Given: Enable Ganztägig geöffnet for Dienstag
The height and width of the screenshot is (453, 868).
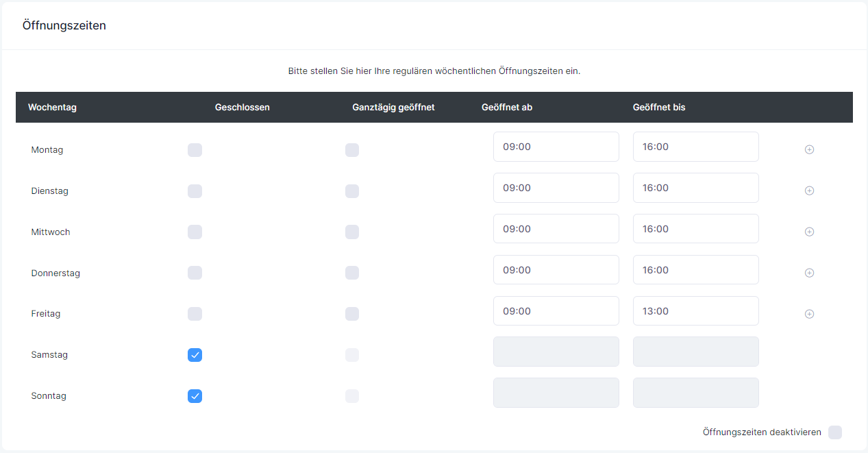Looking at the screenshot, I should pyautogui.click(x=352, y=191).
